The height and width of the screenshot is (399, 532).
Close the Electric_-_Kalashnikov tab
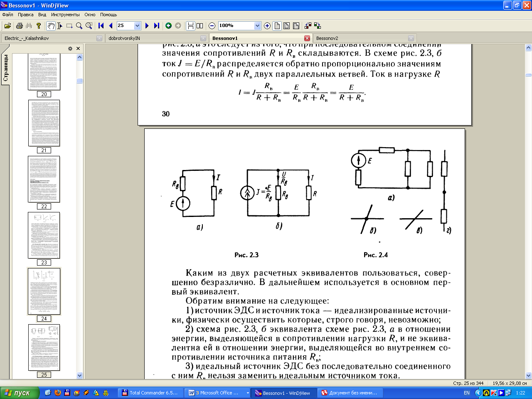pos(99,38)
